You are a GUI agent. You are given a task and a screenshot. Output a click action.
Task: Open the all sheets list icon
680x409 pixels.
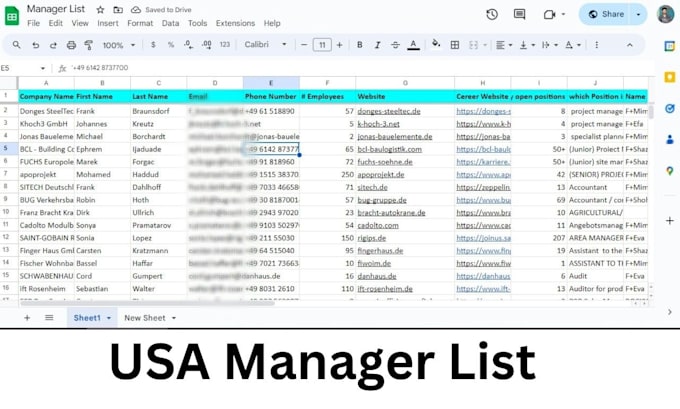[x=49, y=318]
